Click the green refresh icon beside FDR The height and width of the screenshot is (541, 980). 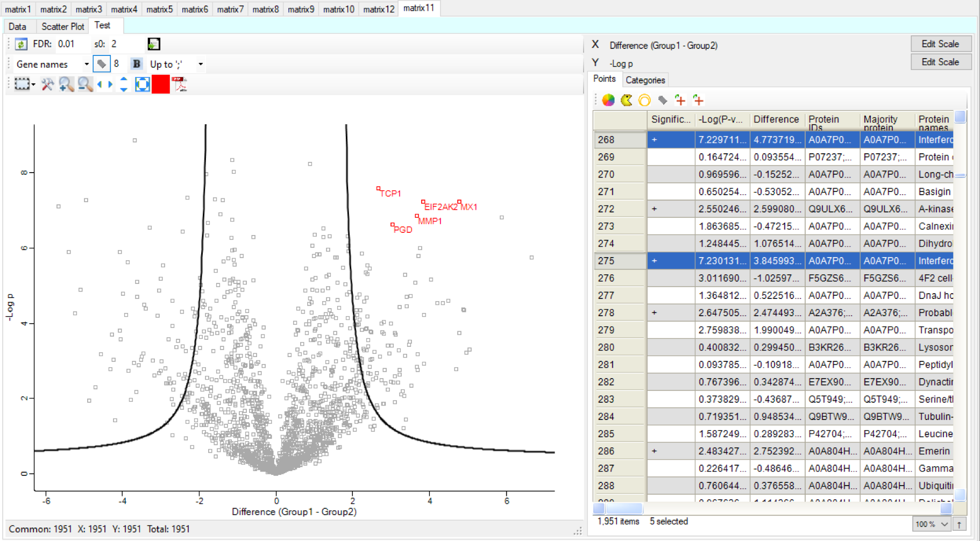(x=21, y=44)
